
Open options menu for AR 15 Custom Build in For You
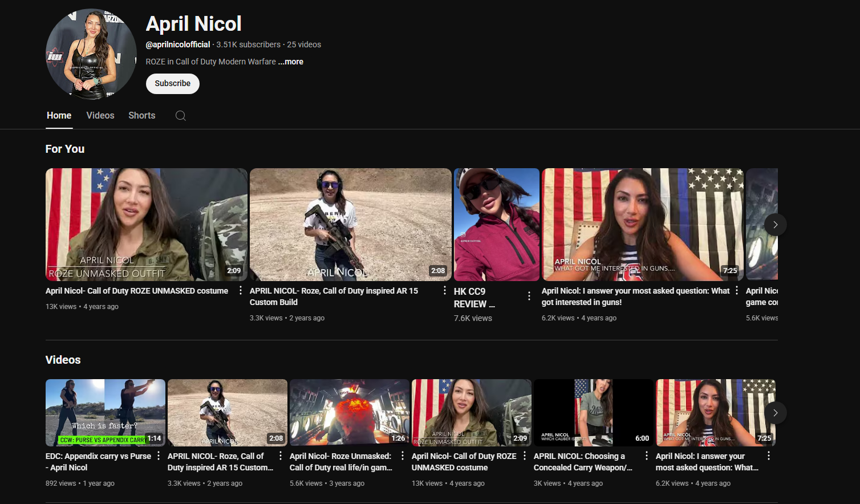tap(445, 291)
